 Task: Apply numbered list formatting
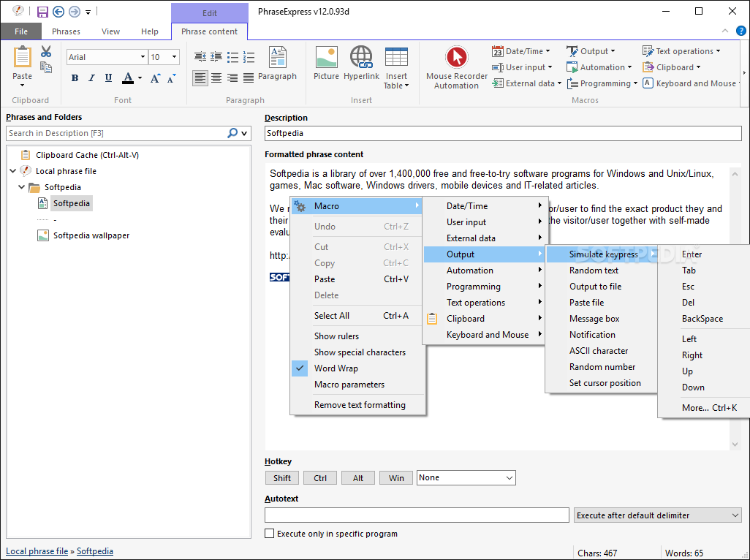coord(249,57)
